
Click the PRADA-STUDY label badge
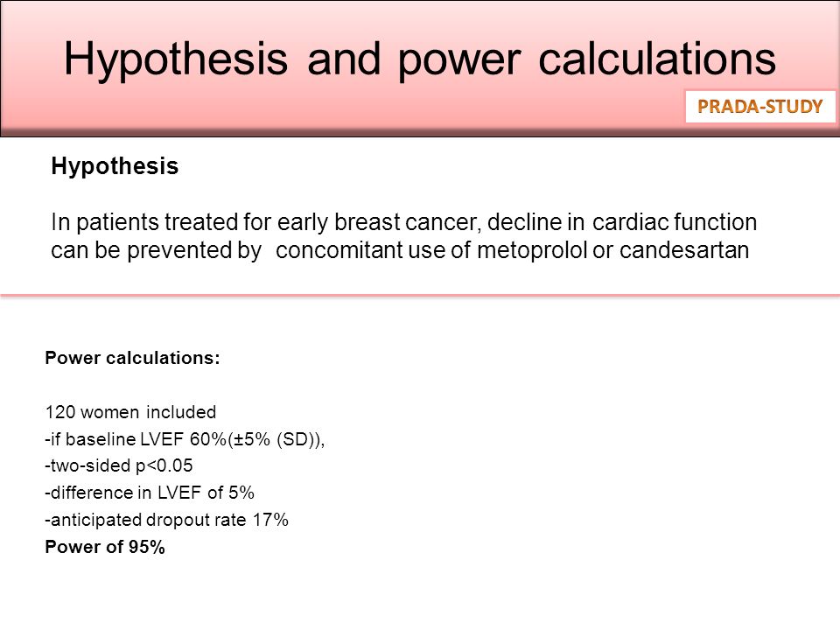pos(760,107)
